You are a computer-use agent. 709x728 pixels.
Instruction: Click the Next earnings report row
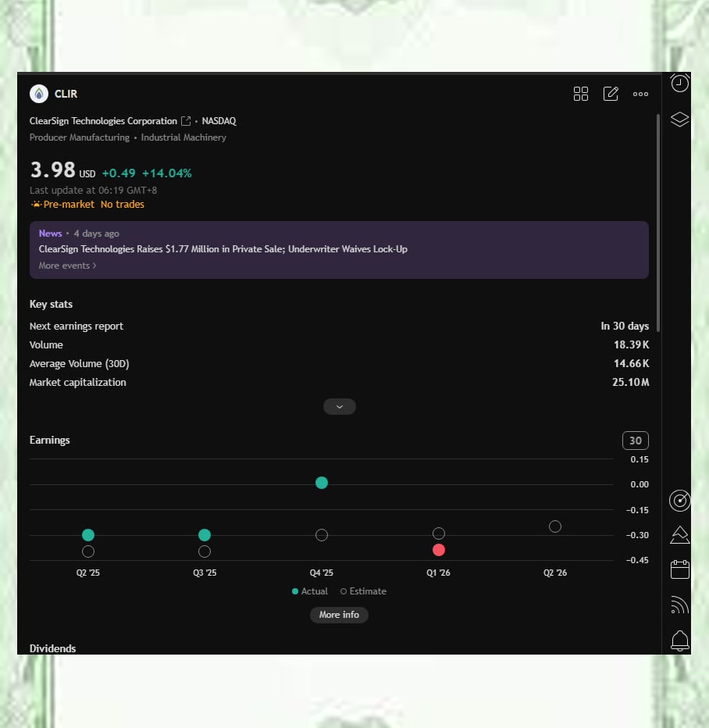[339, 327]
